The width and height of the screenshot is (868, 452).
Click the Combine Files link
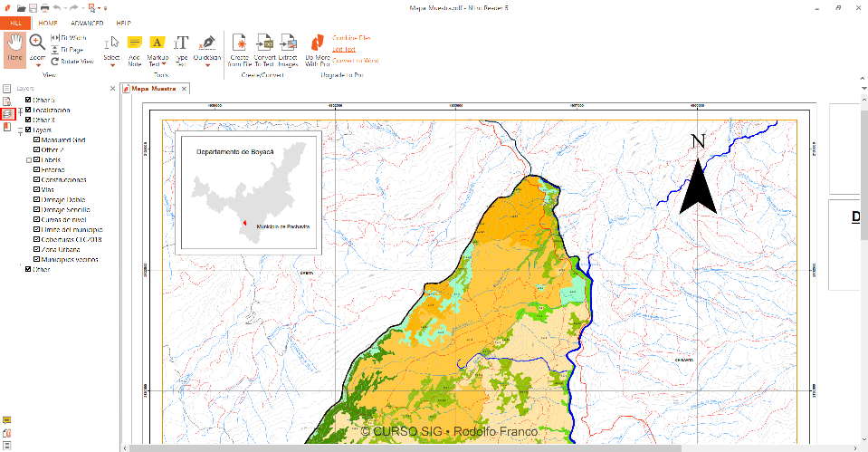351,38
